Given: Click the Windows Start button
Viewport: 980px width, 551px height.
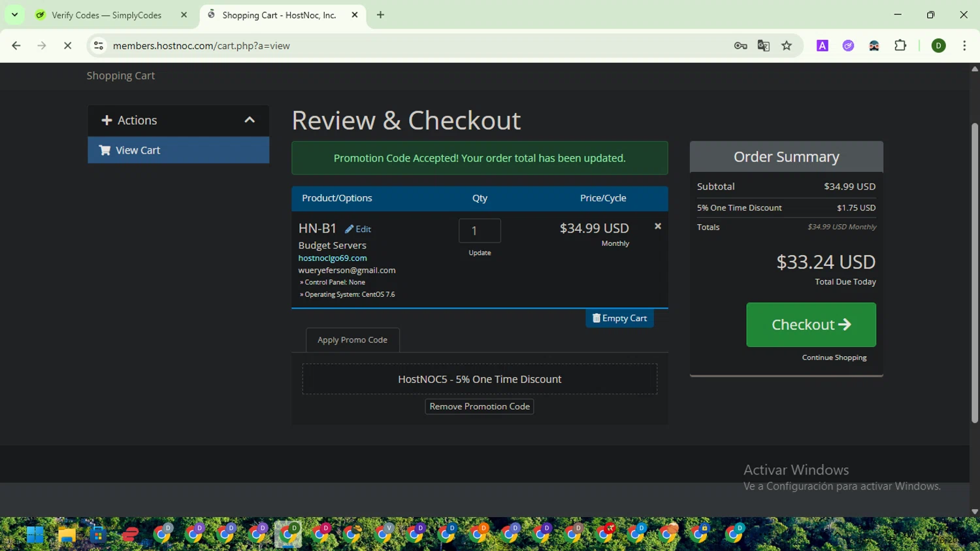Looking at the screenshot, I should [35, 535].
